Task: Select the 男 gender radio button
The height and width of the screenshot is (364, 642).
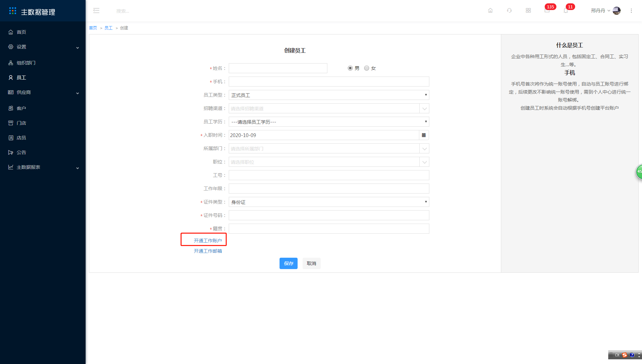Action: 350,68
